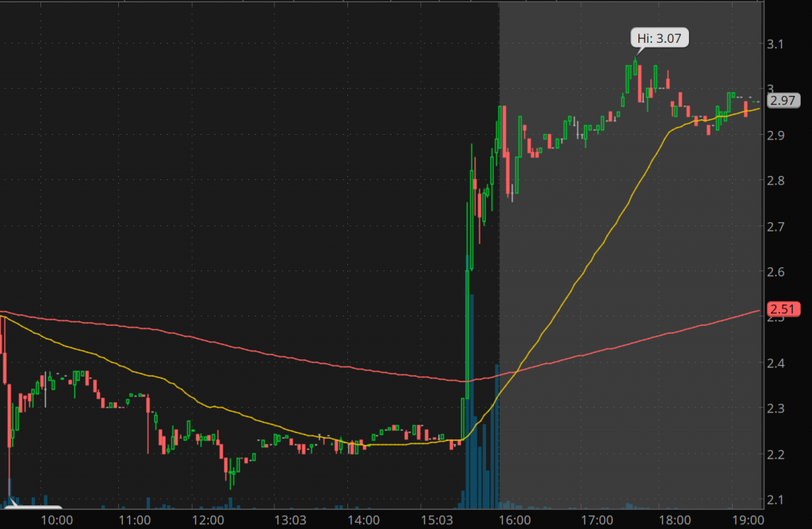This screenshot has height=529, width=812.
Task: Select the 17:00 time axis label
Action: coord(594,520)
